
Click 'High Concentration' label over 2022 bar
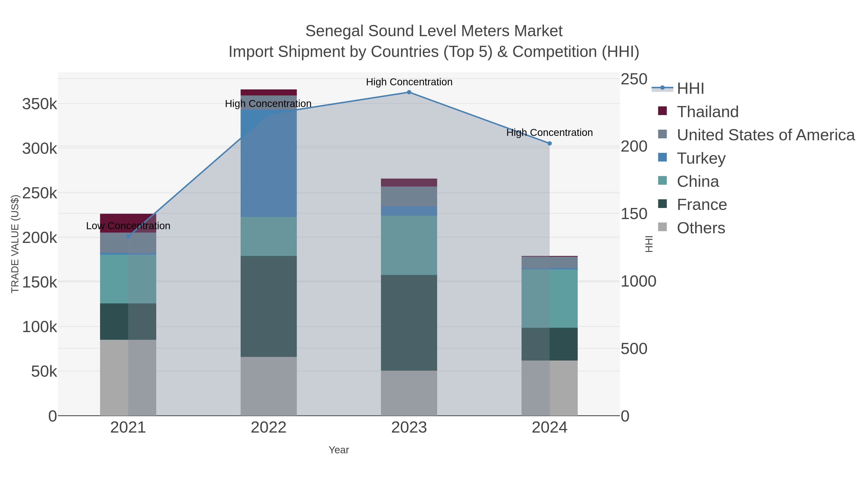click(268, 103)
